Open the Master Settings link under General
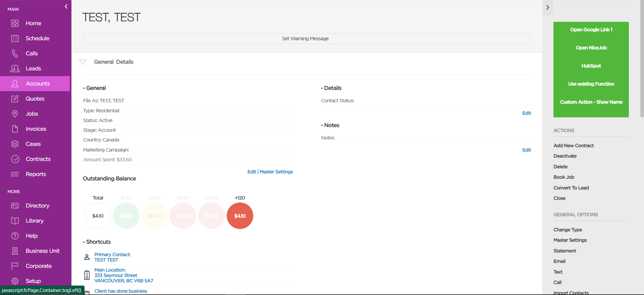 tap(276, 172)
